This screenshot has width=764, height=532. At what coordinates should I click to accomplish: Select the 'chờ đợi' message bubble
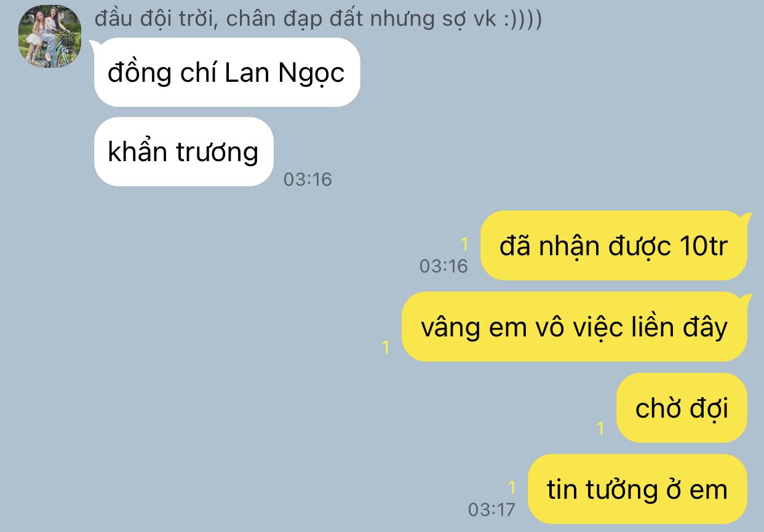(x=683, y=408)
